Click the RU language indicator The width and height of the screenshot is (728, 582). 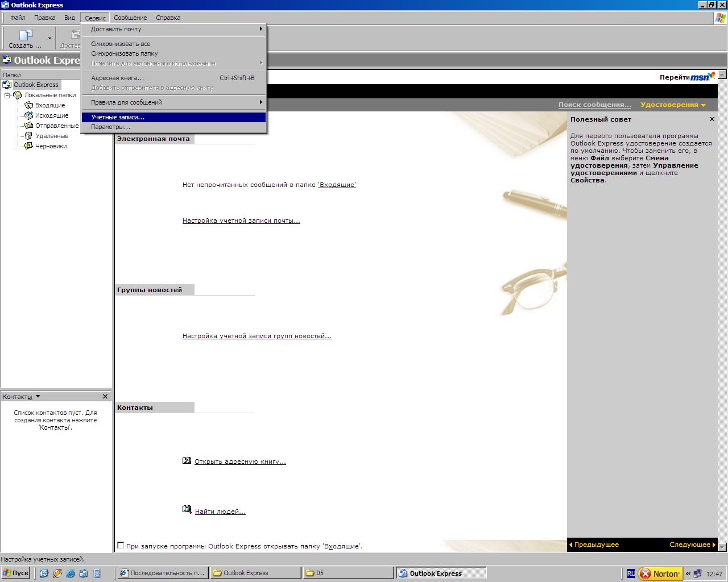click(x=631, y=573)
